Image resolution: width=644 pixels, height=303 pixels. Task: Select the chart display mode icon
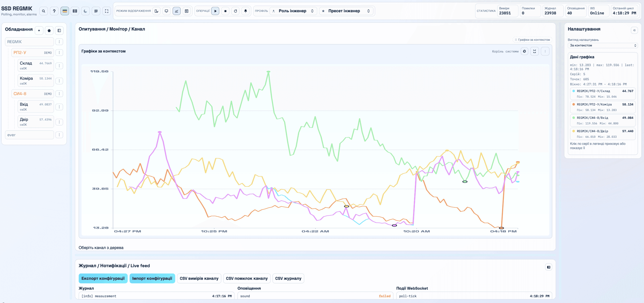(177, 11)
